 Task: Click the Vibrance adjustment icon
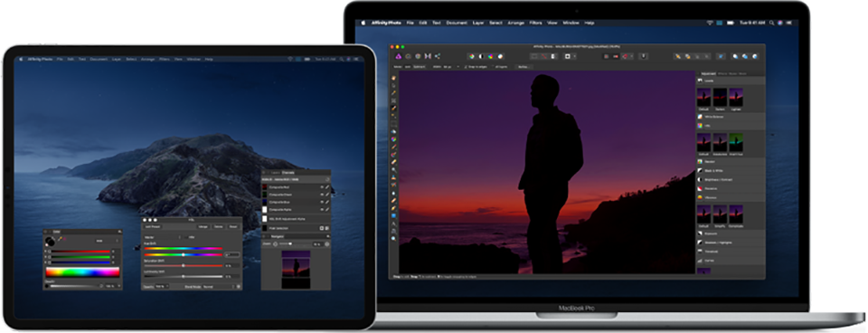(x=700, y=197)
